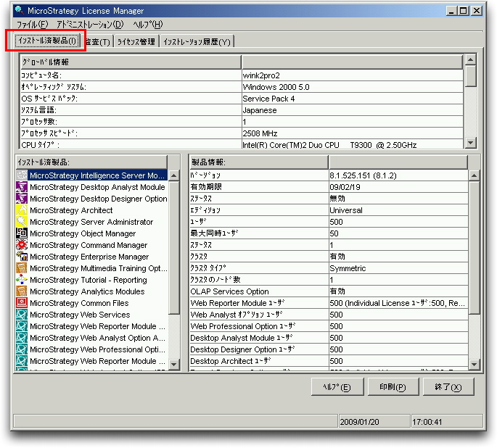Click the License Manager title bar icon
497x448 pixels.
pyautogui.click(x=20, y=10)
